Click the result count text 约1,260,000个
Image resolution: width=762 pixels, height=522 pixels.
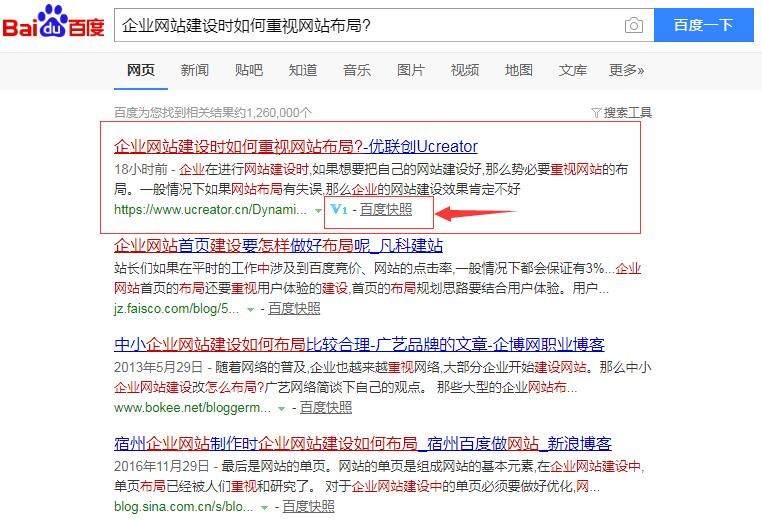[274, 113]
